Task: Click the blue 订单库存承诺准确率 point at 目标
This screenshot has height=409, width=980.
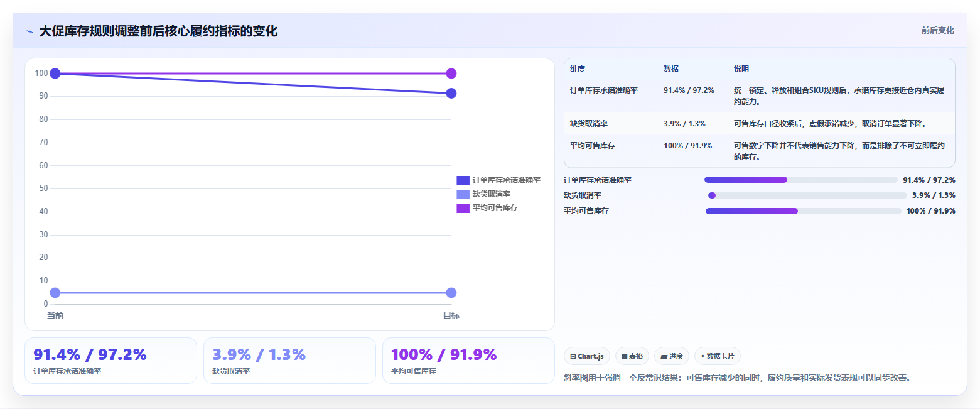Action: coord(451,94)
